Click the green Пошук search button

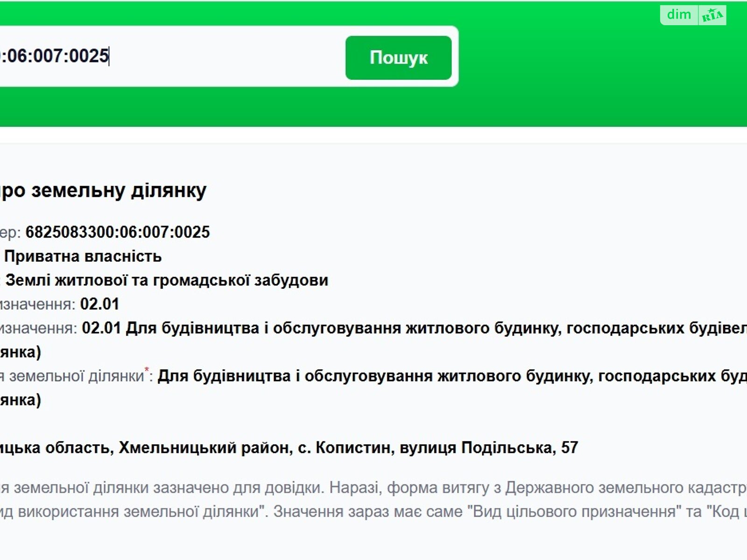point(398,57)
